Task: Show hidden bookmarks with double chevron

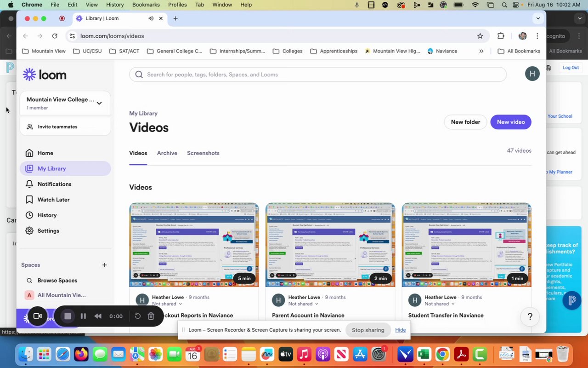Action: tap(481, 51)
